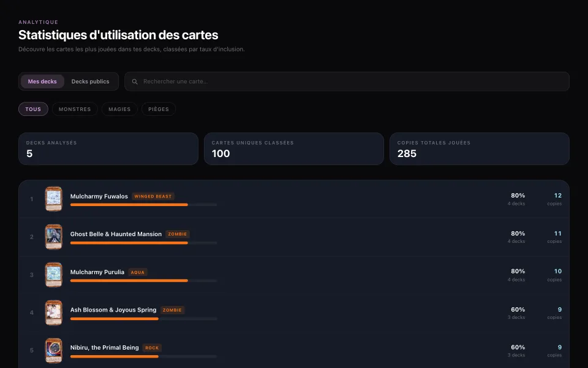588x368 pixels.
Task: Switch to Decks publics view
Action: pos(91,82)
